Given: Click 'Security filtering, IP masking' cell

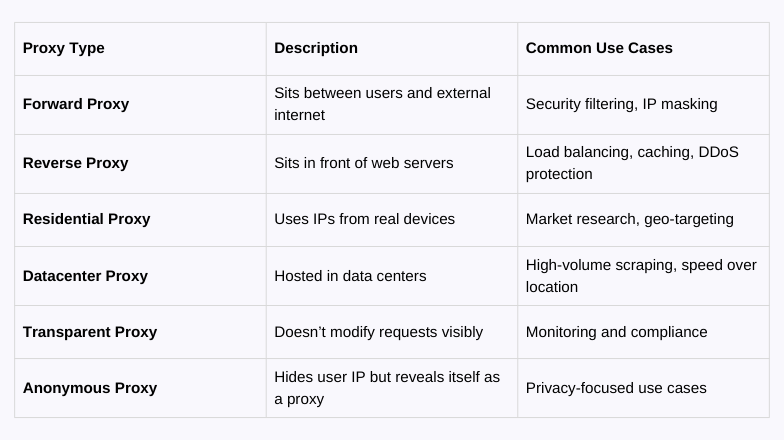Looking at the screenshot, I should tap(643, 104).
